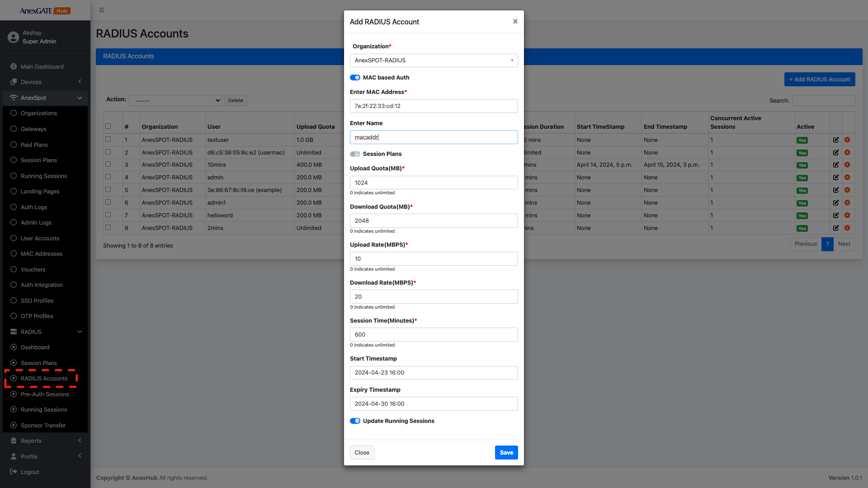Click the hamburger menu icon

(102, 10)
